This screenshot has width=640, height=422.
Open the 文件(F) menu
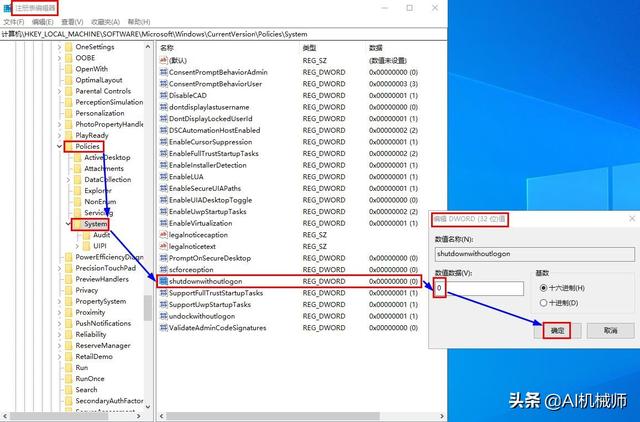pos(13,22)
